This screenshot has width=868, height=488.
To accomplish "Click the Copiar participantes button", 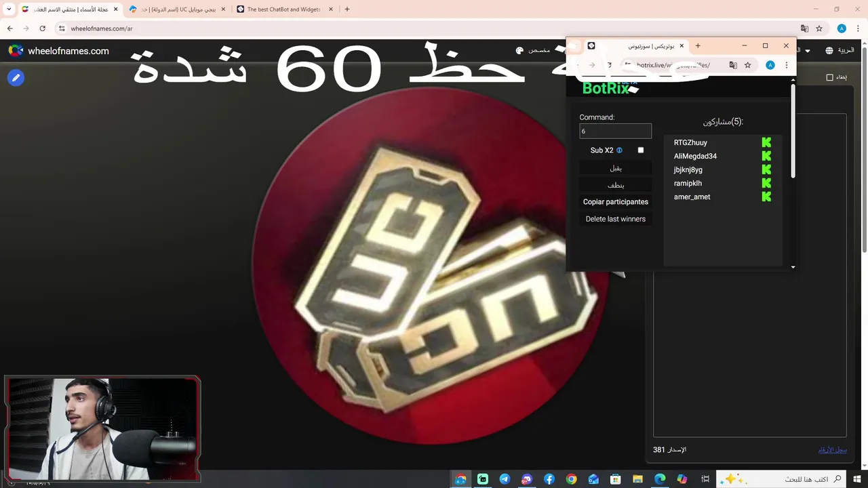I will [x=616, y=202].
